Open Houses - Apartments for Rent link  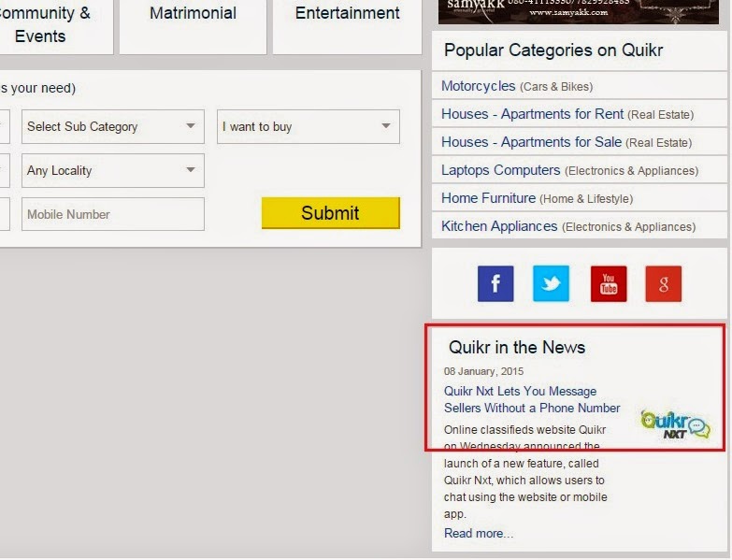pos(532,114)
